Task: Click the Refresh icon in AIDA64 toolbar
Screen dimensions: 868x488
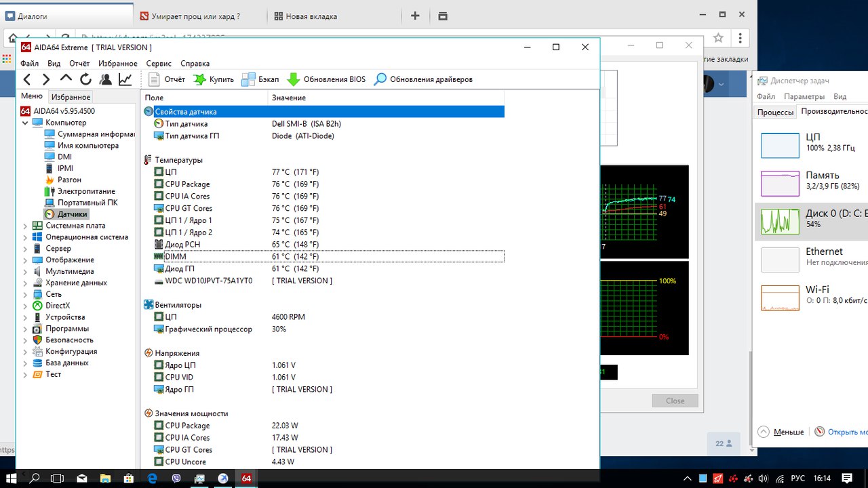Action: pos(85,79)
